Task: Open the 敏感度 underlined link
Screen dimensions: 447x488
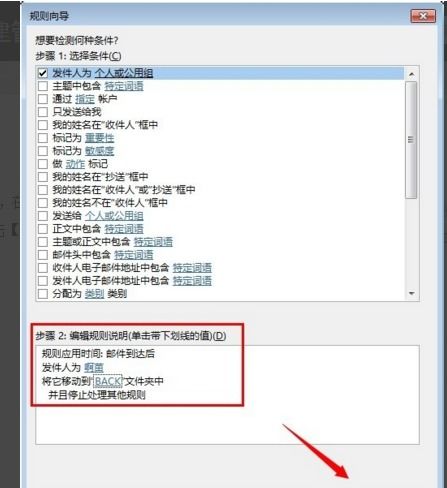Action: point(99,151)
